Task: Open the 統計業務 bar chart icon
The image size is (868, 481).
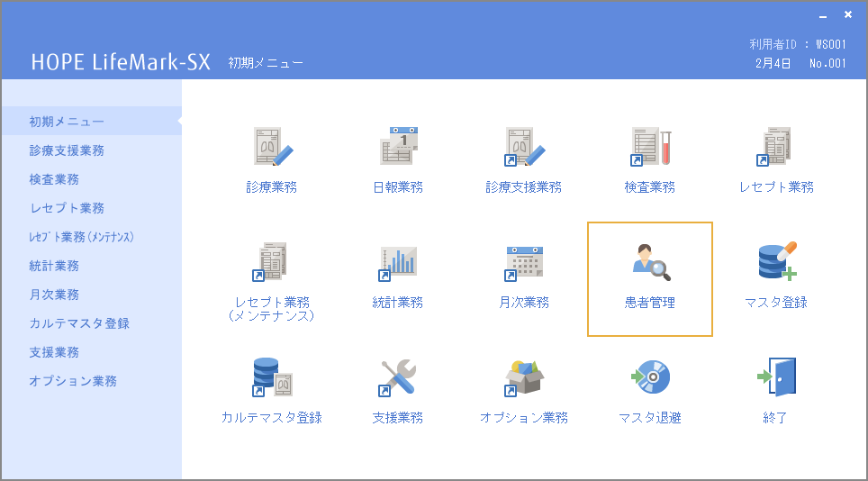Action: 397,264
